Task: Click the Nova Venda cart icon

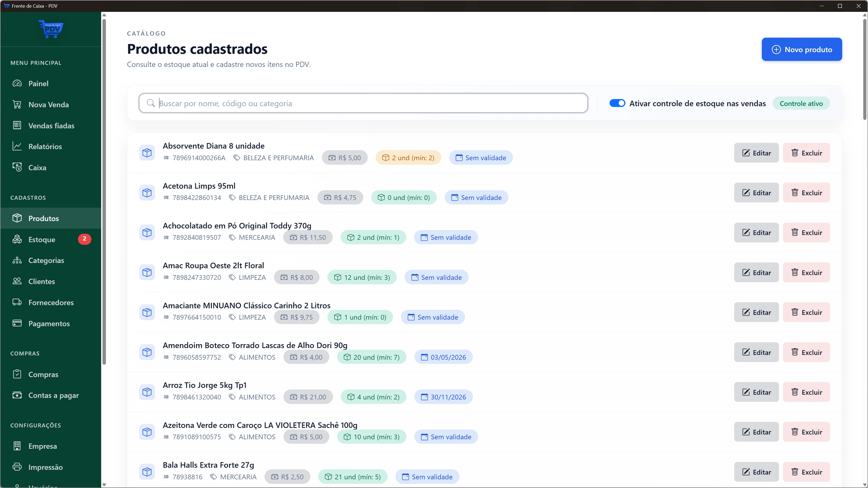Action: [17, 104]
